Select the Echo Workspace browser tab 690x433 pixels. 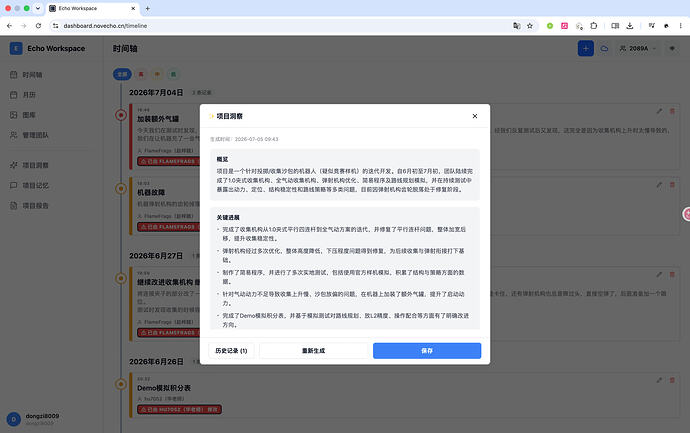92,8
